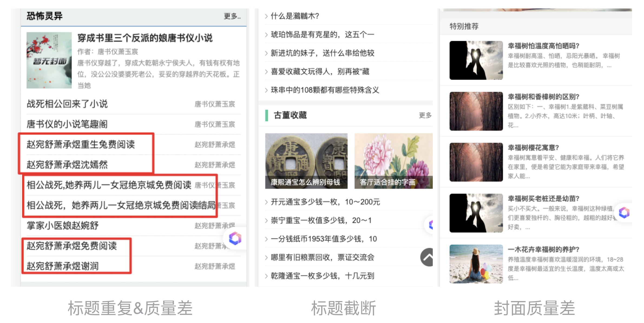Open article 幸福树怕温度高怕晒吗?

click(543, 46)
